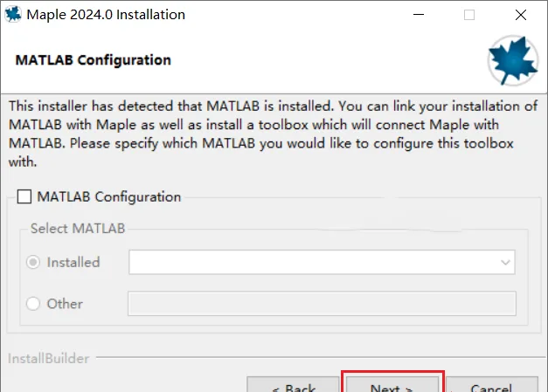Click the Other option label
The height and width of the screenshot is (392, 548).
65,304
